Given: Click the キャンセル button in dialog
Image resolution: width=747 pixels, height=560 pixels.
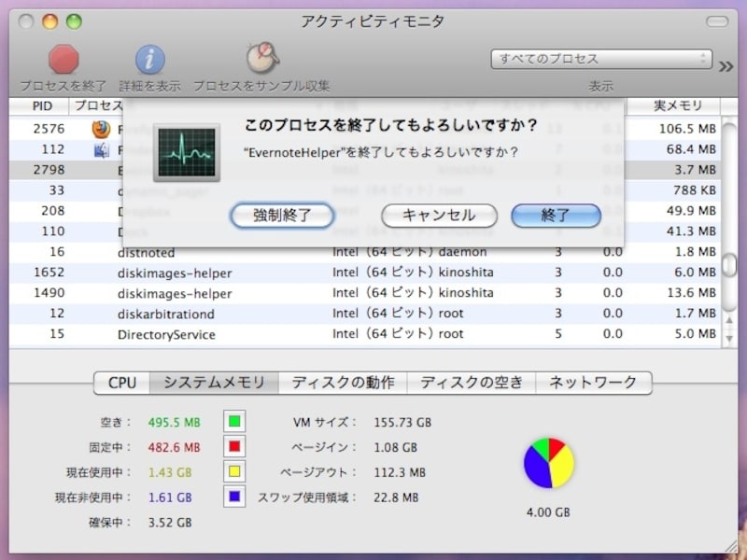Looking at the screenshot, I should (438, 216).
